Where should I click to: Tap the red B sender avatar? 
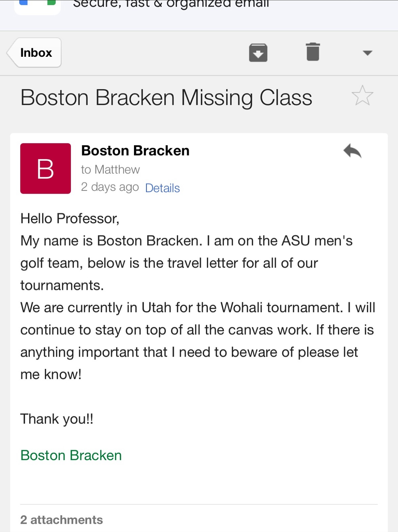pos(46,168)
